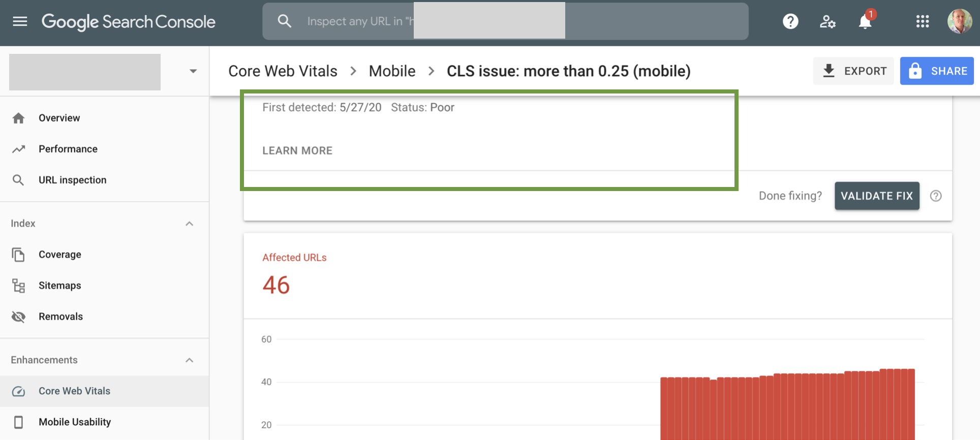This screenshot has width=980, height=440.
Task: Click the search magnifier in URL bar
Action: (x=285, y=21)
